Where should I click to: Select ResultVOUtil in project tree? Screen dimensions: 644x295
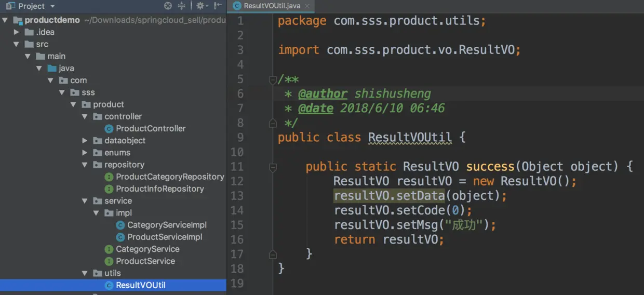[x=141, y=285]
